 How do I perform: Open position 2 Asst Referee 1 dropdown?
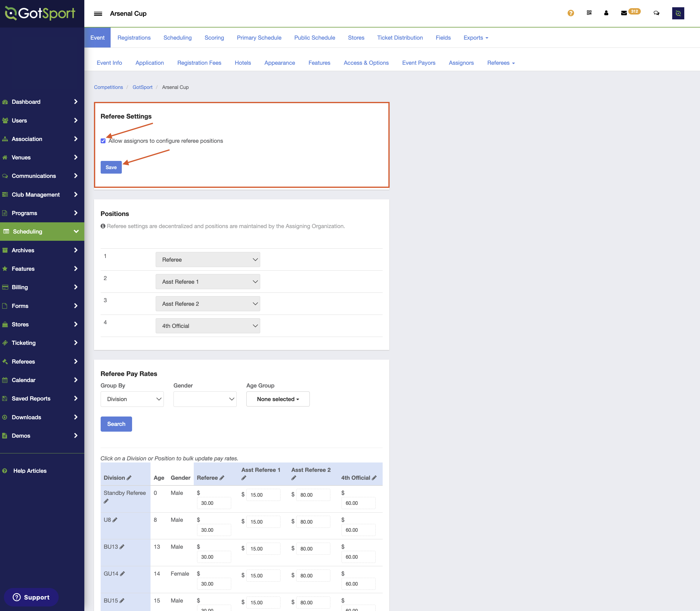208,282
